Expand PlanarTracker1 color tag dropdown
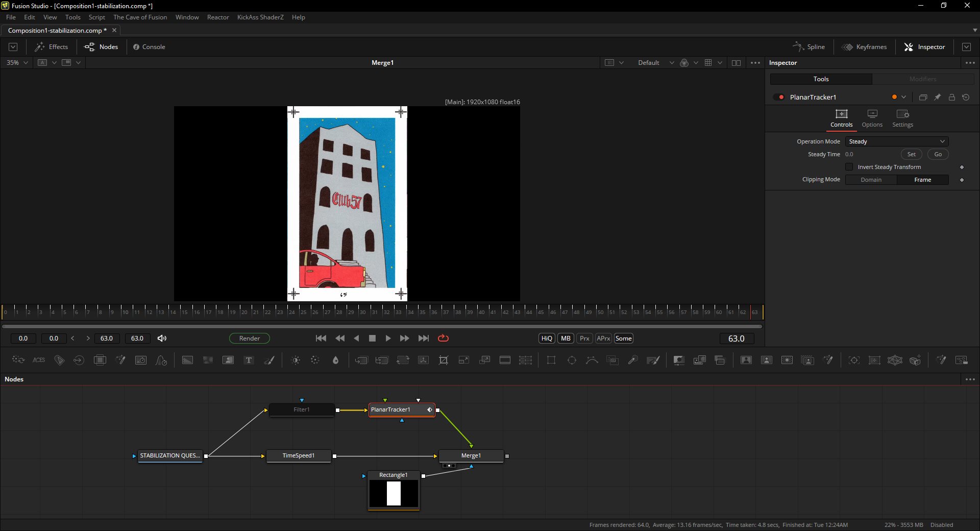The image size is (980, 531). pyautogui.click(x=904, y=97)
